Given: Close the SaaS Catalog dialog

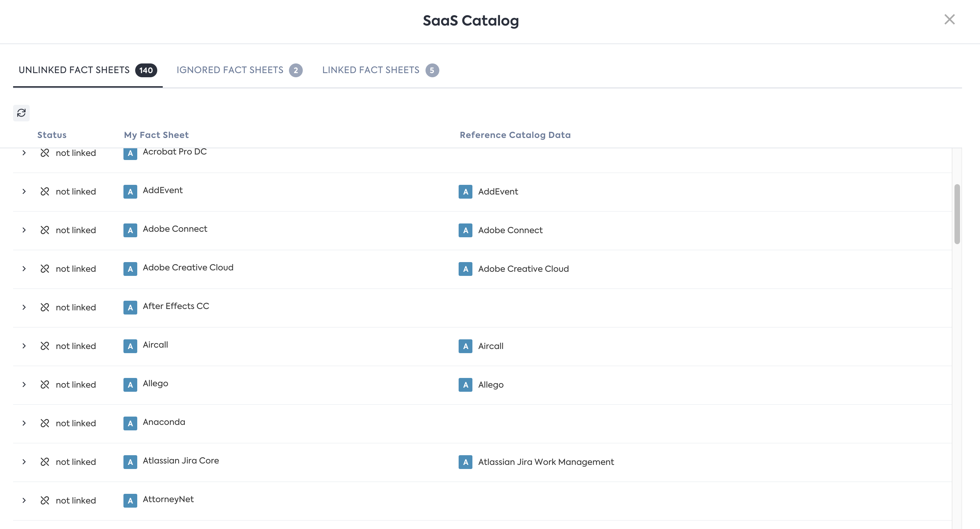Looking at the screenshot, I should pos(949,19).
